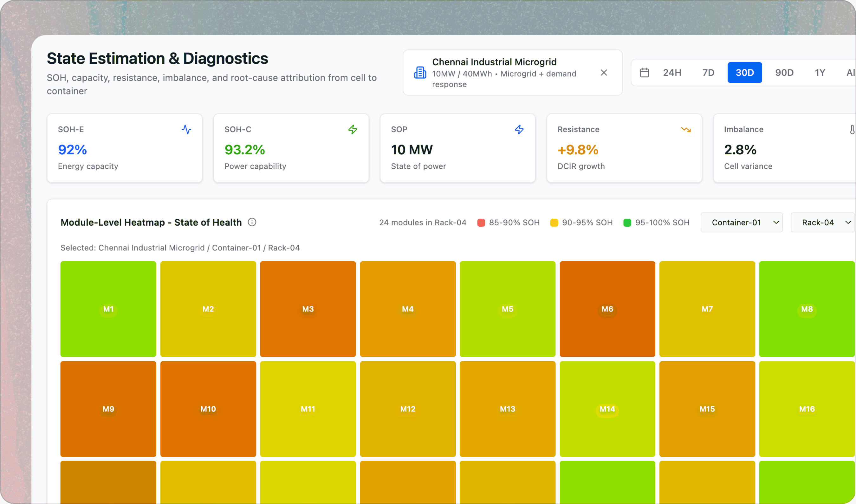The height and width of the screenshot is (504, 856).
Task: Click the 85-90% SOH red legend swatch
Action: [481, 223]
